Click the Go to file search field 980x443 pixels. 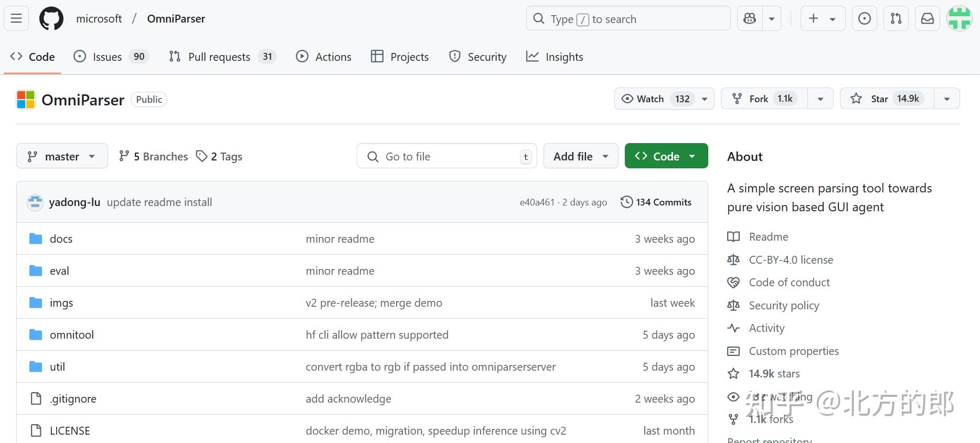tap(446, 156)
